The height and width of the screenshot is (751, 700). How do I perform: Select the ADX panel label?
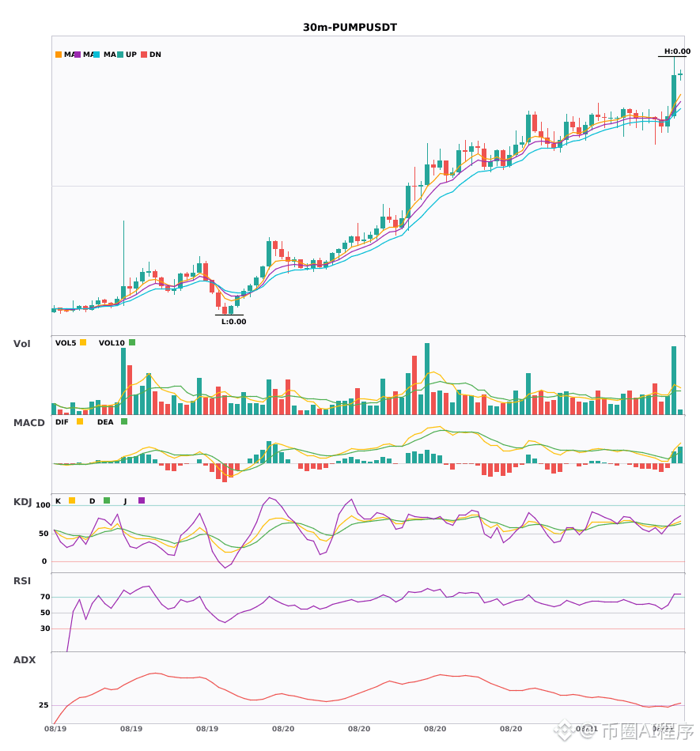point(25,660)
